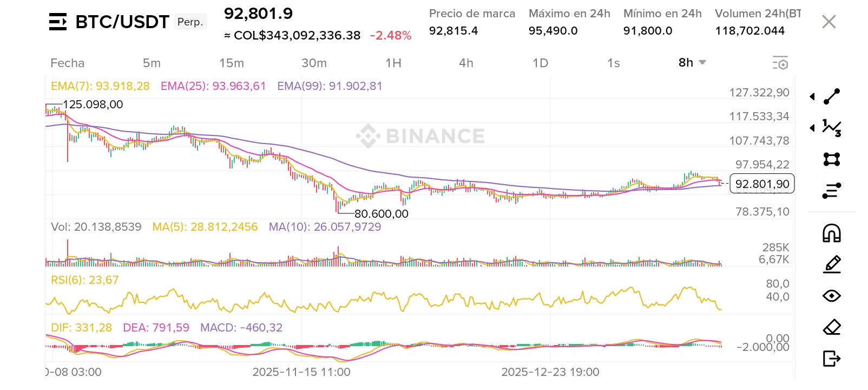Viewport: 868px width, 390px height.
Task: Tap the -2.48% change percentage
Action: [391, 36]
